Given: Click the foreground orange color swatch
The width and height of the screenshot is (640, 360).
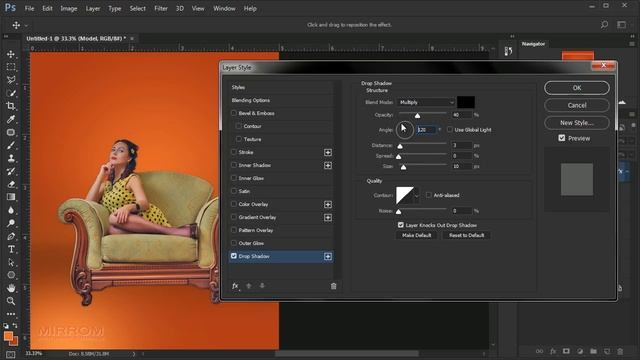Looking at the screenshot, I should pos(8,336).
